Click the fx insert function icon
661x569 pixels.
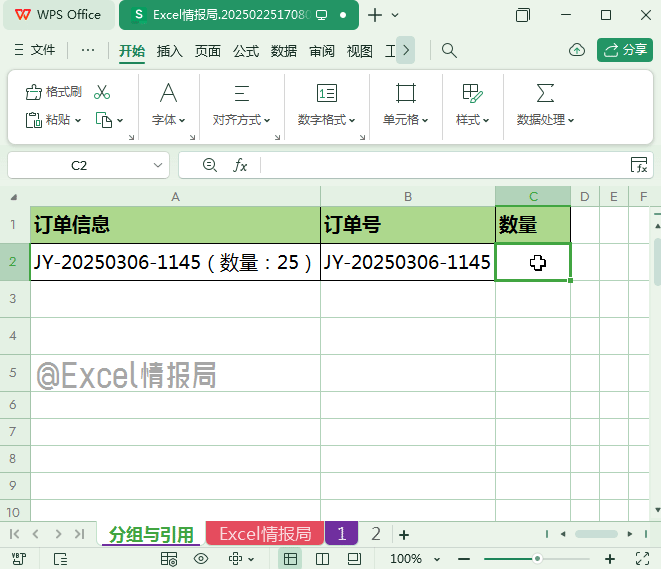tap(240, 165)
